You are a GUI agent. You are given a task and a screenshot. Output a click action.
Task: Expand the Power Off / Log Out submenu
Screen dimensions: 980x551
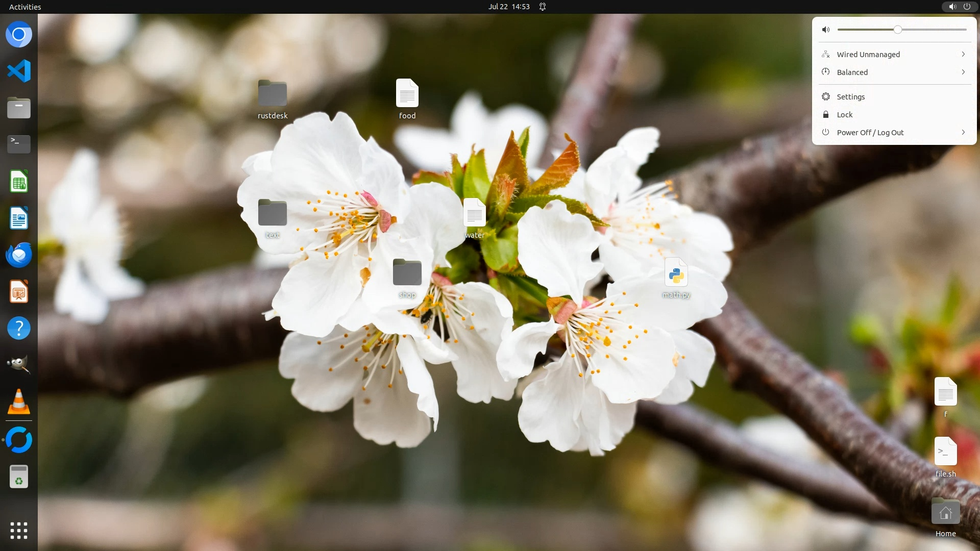[x=963, y=132]
